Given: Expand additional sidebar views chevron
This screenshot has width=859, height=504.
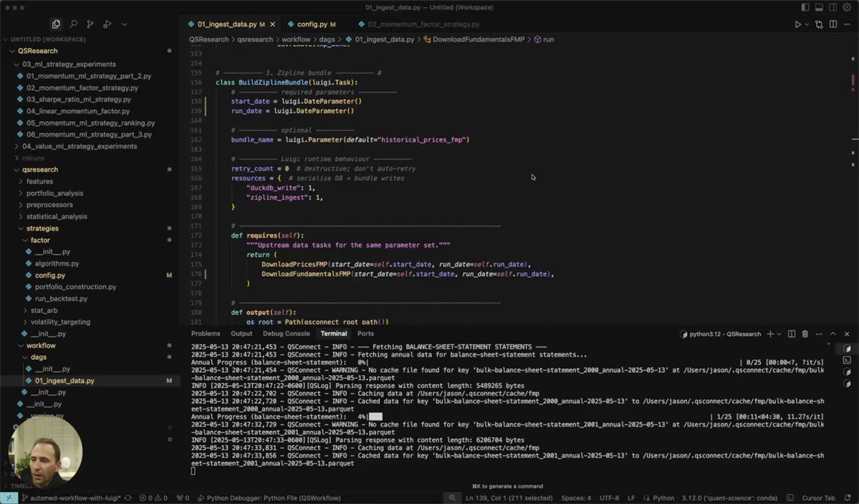Looking at the screenshot, I should (125, 24).
